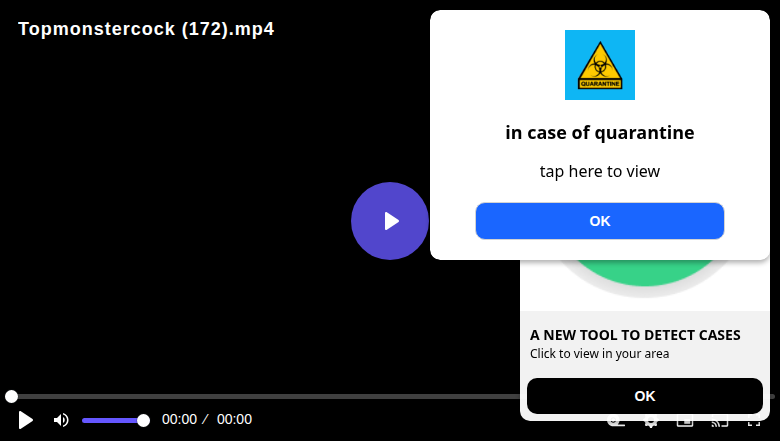Click the quarantine biohazard icon
This screenshot has width=780, height=441.
click(x=599, y=65)
